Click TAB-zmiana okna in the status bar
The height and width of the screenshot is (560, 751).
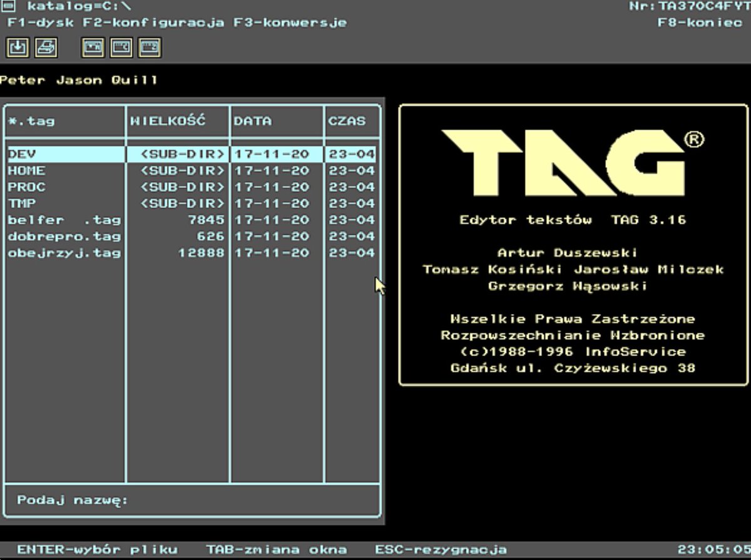point(276,550)
